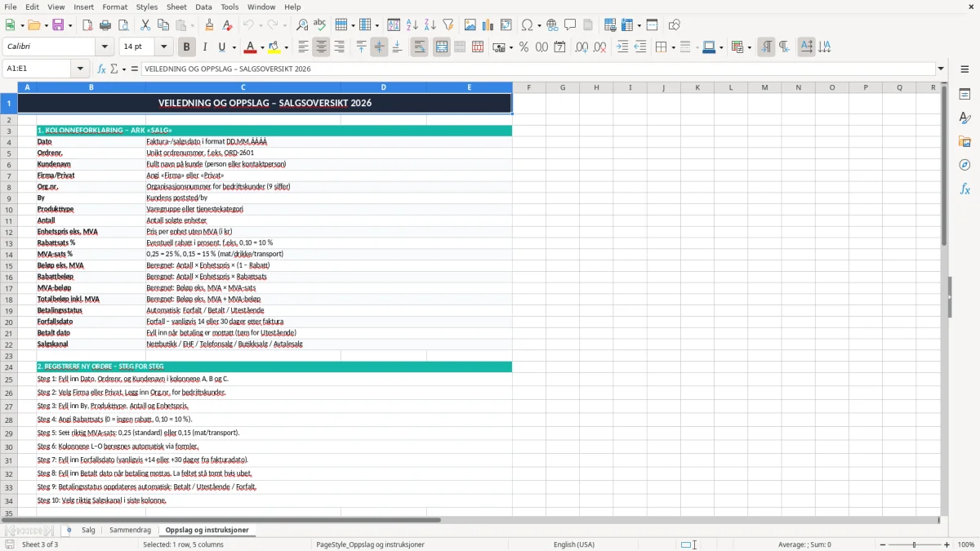Image resolution: width=980 pixels, height=551 pixels.
Task: Toggle Merge and Center Cells
Action: [x=442, y=47]
